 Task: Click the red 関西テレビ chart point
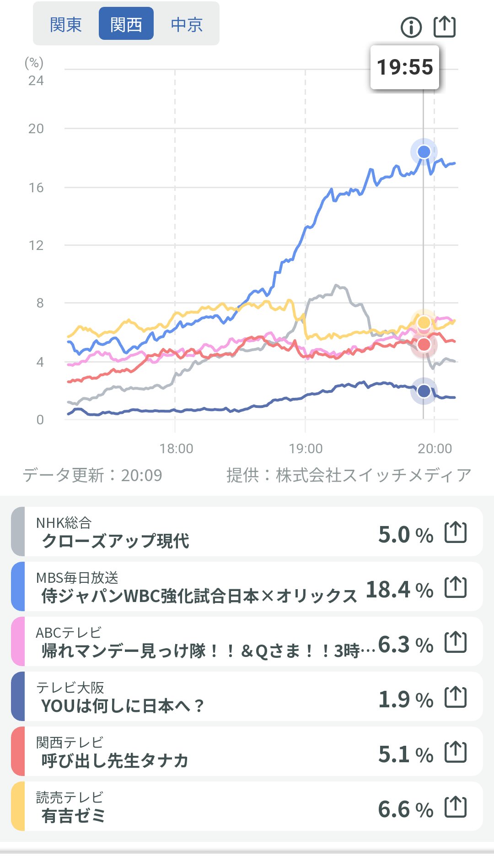tap(424, 345)
